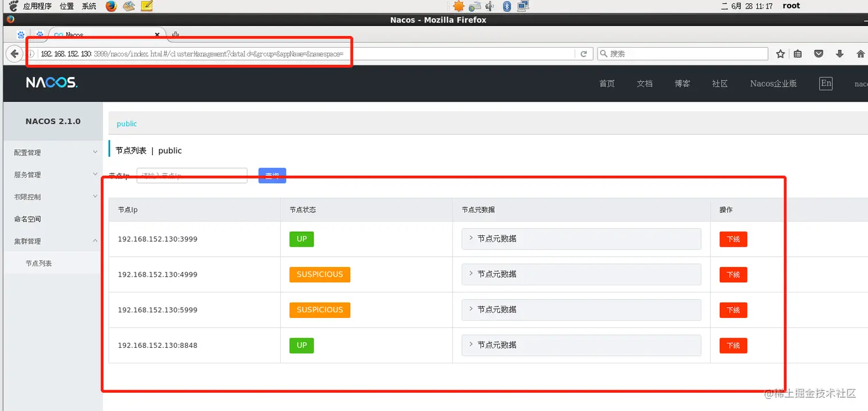Bookmark this page with the star icon
868x411 pixels.
click(x=780, y=53)
